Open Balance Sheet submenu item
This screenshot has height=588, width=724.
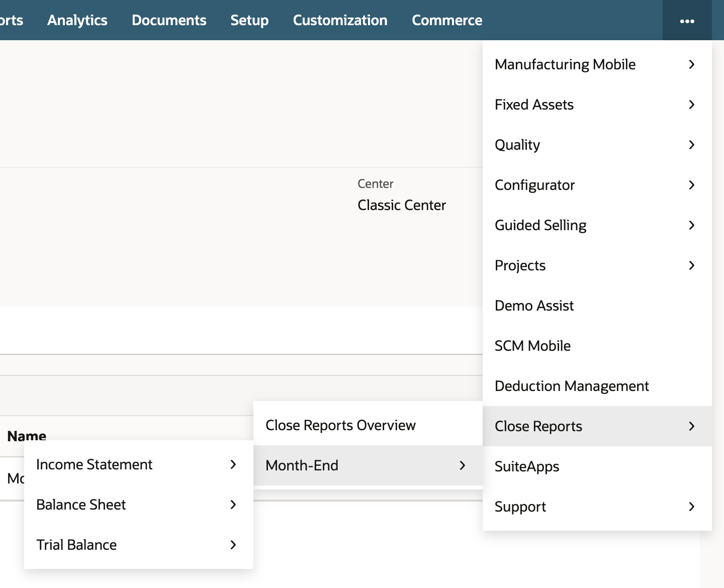point(139,505)
